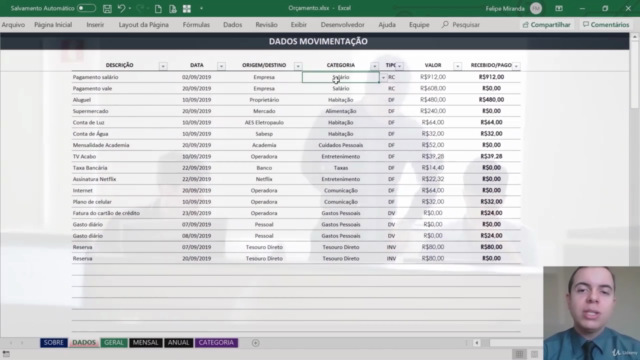The image size is (640, 360).
Task: Open the Desenvolvedor tab
Action: pyautogui.click(x=342, y=25)
